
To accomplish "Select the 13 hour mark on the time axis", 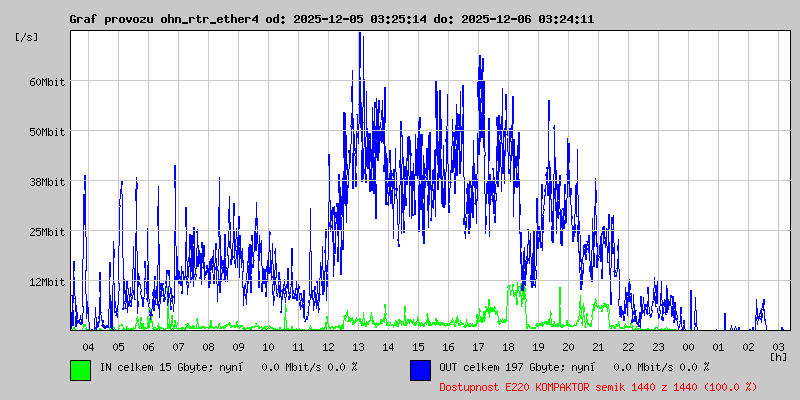I will (358, 346).
